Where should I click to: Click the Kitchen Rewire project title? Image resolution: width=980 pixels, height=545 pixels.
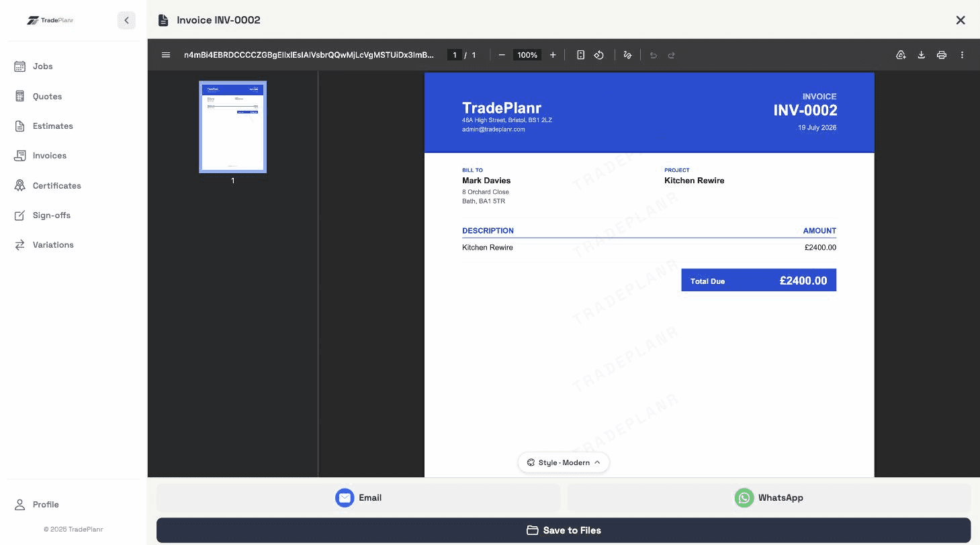(x=694, y=181)
